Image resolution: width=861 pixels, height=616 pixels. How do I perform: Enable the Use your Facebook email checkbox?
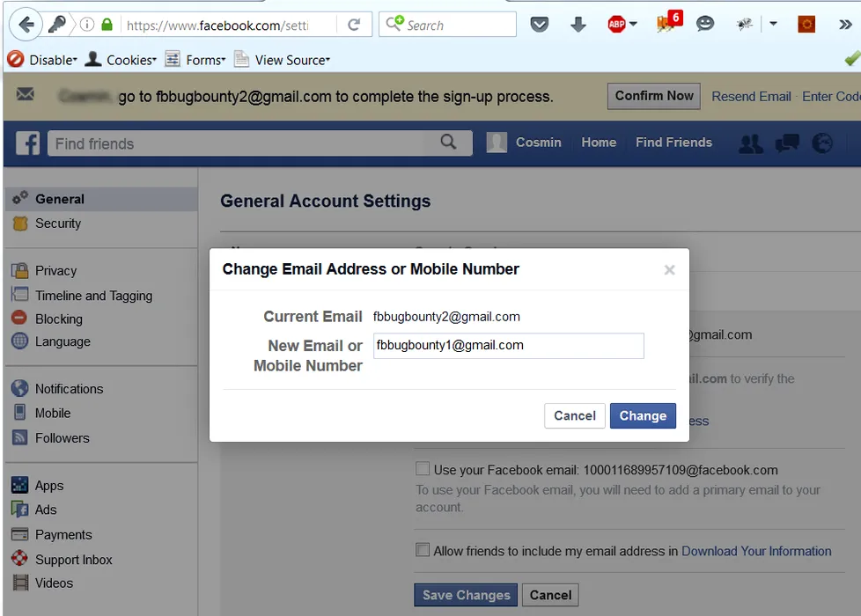423,469
